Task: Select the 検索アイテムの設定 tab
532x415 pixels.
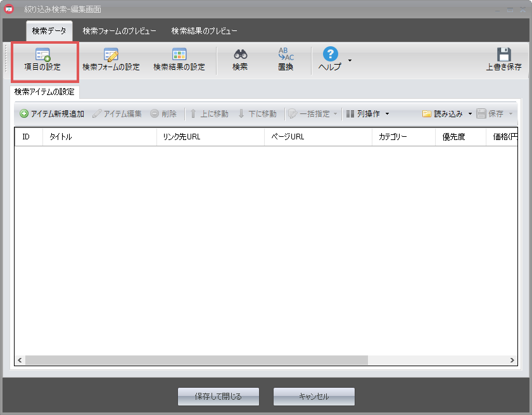Action: coord(44,92)
